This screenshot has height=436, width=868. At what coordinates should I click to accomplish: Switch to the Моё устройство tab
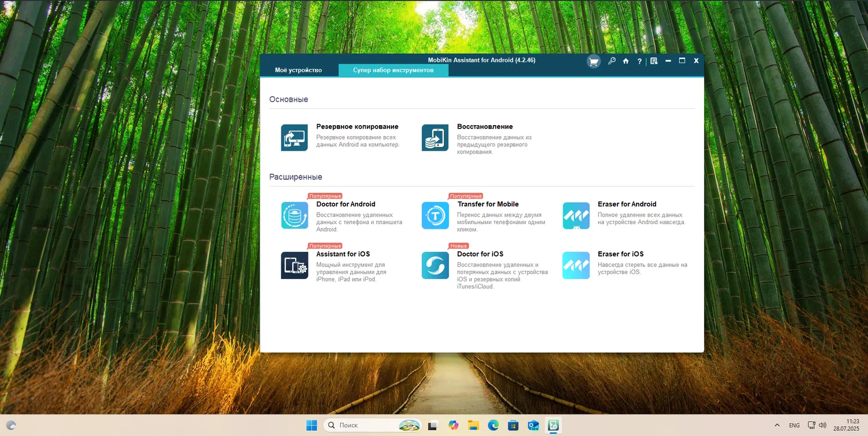tap(298, 70)
